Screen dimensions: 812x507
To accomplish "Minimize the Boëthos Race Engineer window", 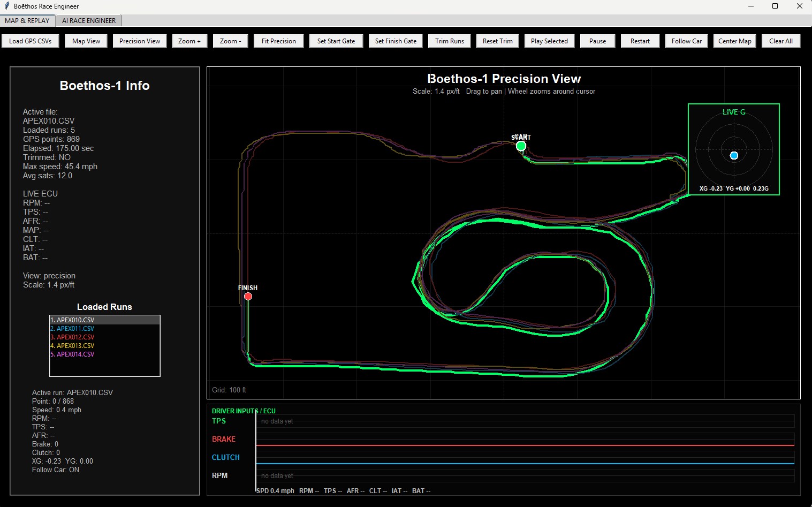I will click(x=751, y=6).
